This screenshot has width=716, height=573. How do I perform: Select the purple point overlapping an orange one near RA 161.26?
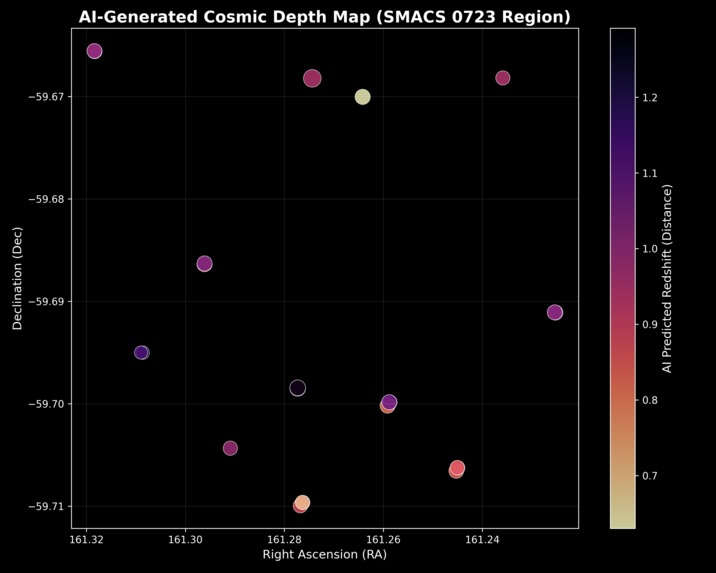(x=389, y=402)
